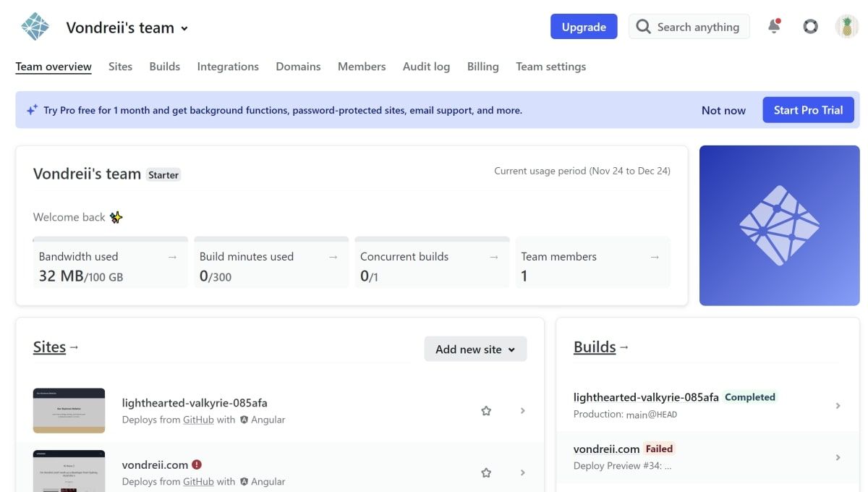Click the Netlify logo icon

click(x=34, y=26)
